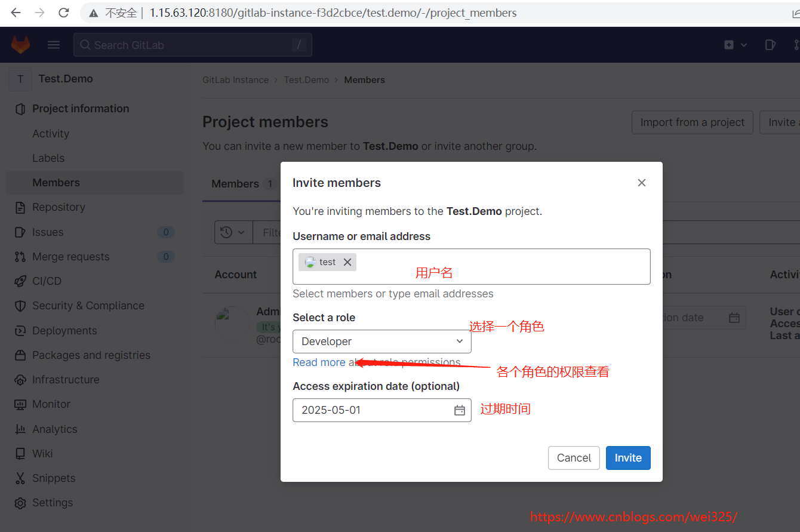Open Snippets in sidebar

point(54,478)
